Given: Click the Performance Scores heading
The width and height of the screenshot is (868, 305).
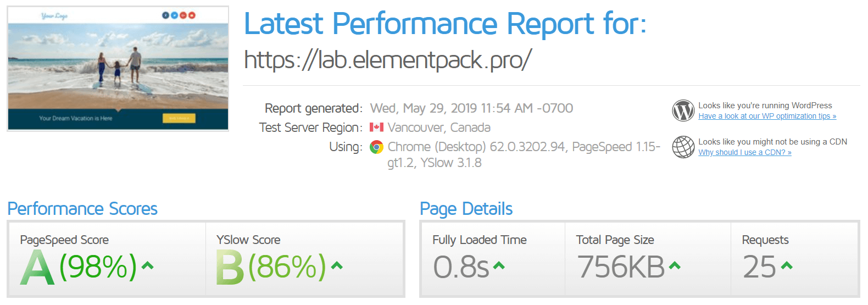Looking at the screenshot, I should coord(82,209).
